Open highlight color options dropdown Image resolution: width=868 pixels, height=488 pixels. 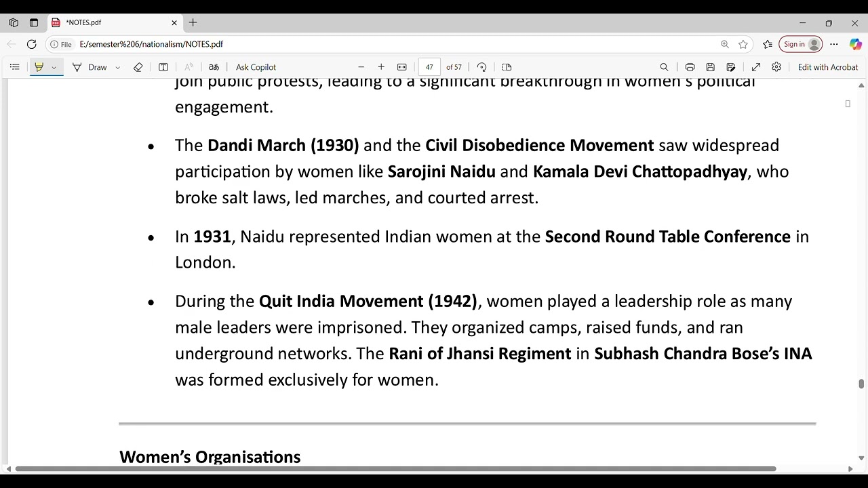54,67
